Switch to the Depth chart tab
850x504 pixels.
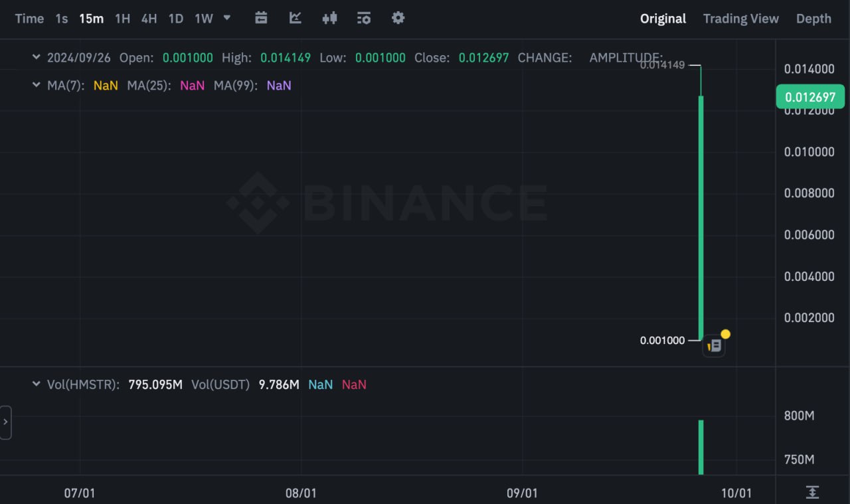coord(813,19)
